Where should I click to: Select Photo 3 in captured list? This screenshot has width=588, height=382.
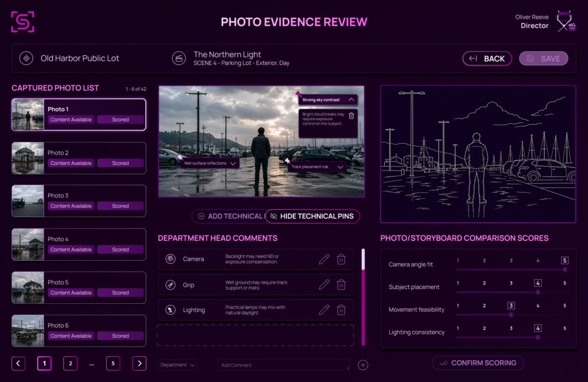click(x=79, y=200)
